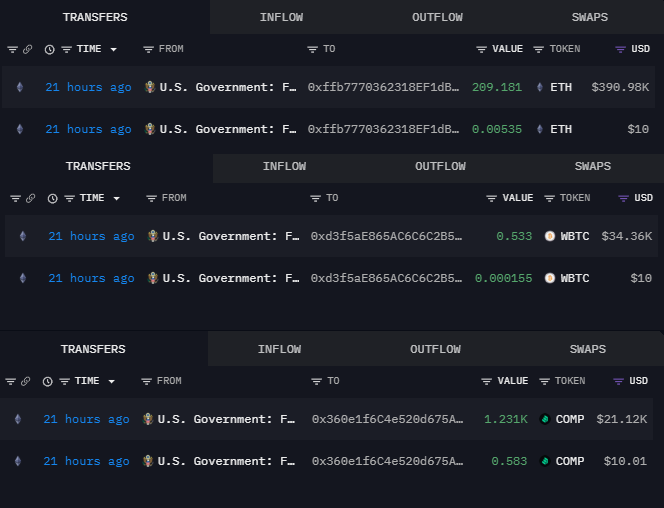
Task: Click the leftmost filter icon in the COMP panel header
Action: [x=10, y=382]
